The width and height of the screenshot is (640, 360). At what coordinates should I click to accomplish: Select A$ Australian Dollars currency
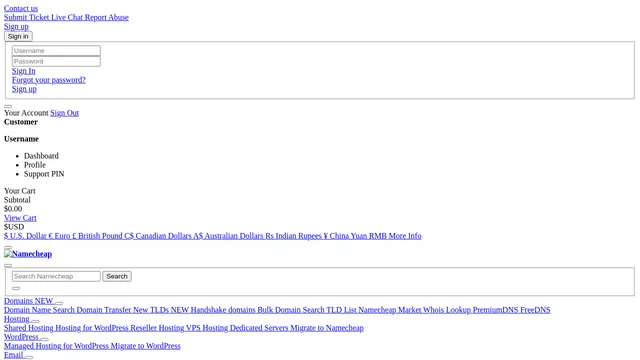point(228,236)
